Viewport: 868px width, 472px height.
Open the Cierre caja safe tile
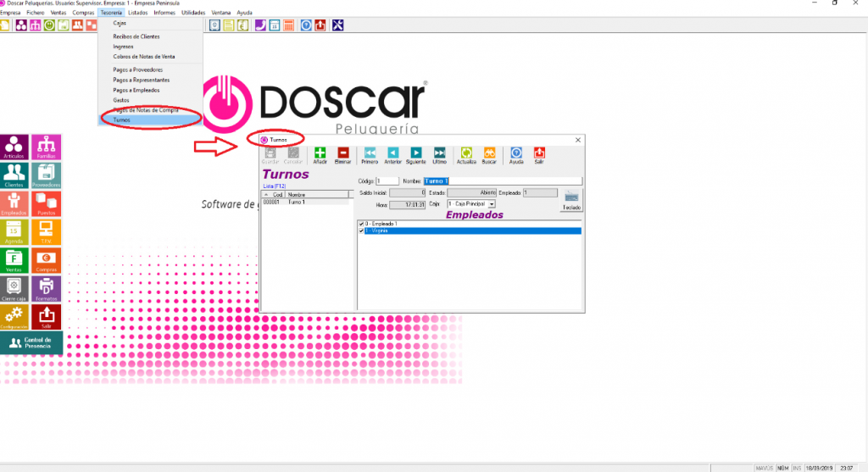point(14,288)
